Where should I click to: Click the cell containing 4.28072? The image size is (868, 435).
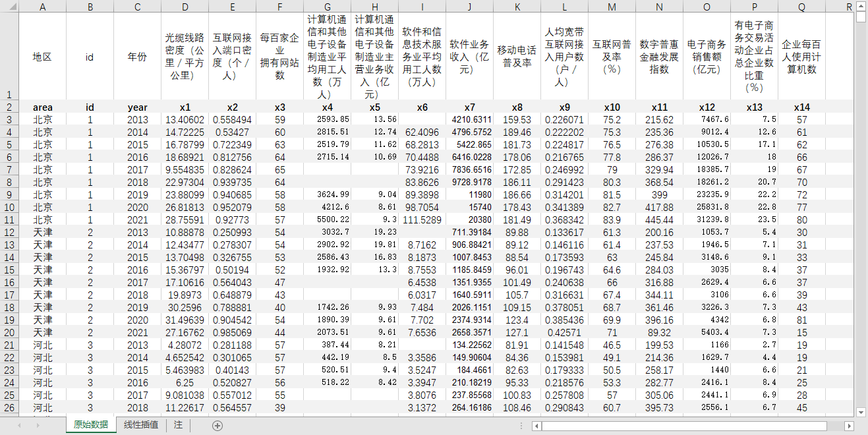pos(185,345)
